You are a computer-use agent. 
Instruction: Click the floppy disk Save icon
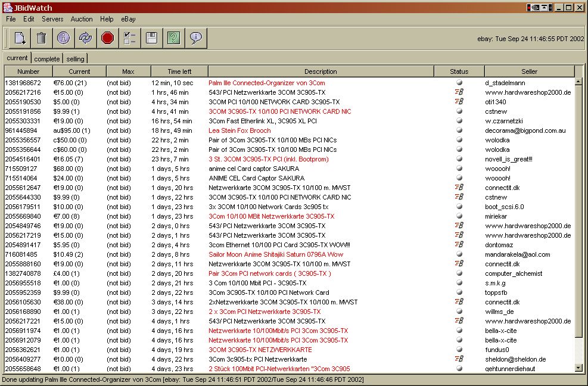151,38
